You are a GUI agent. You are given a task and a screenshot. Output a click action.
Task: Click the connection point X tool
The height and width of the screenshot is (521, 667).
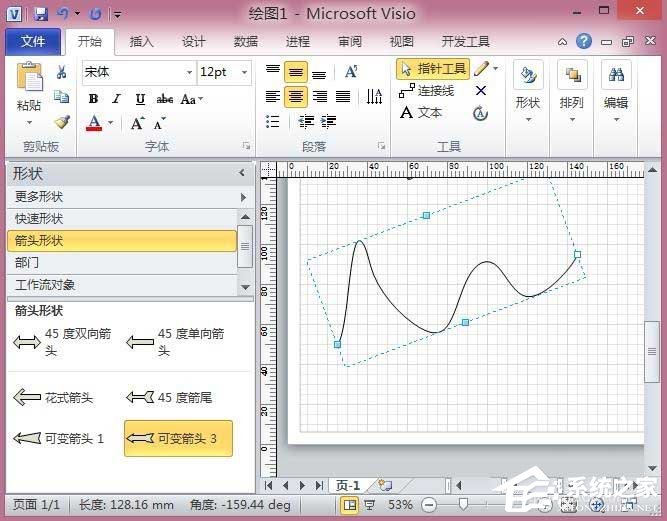click(481, 91)
